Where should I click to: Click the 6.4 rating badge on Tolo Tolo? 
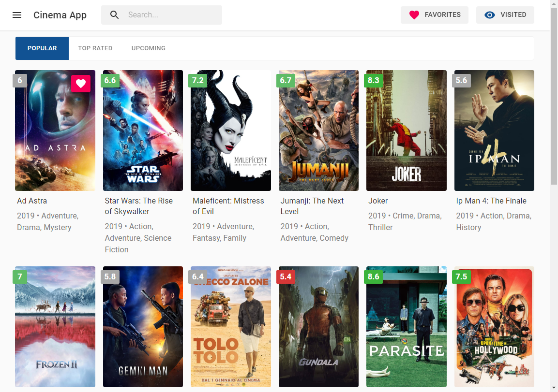(x=198, y=276)
